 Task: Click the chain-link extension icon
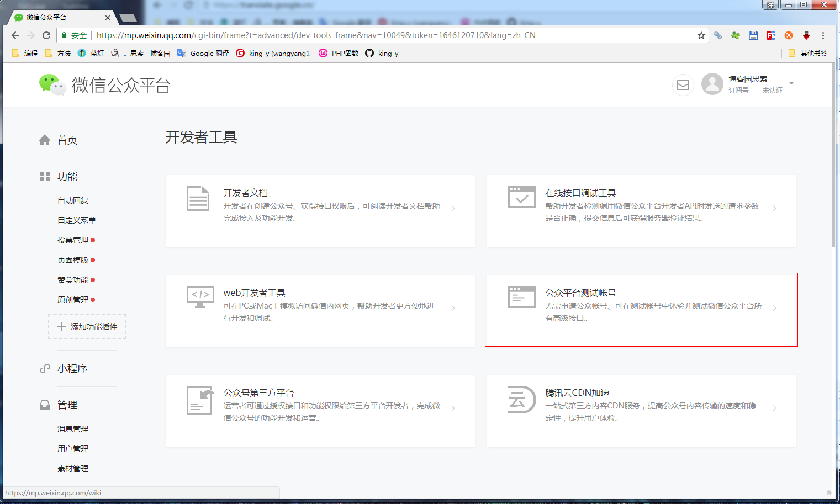coord(718,35)
